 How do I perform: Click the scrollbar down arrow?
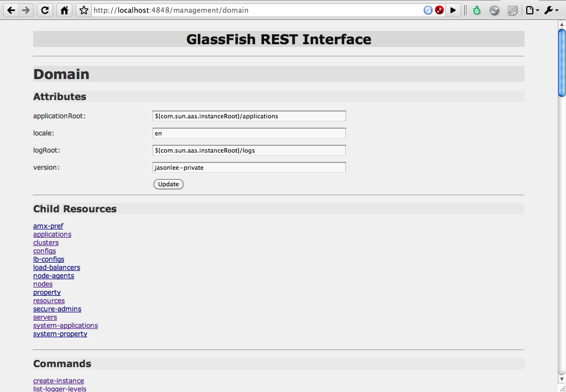562,379
